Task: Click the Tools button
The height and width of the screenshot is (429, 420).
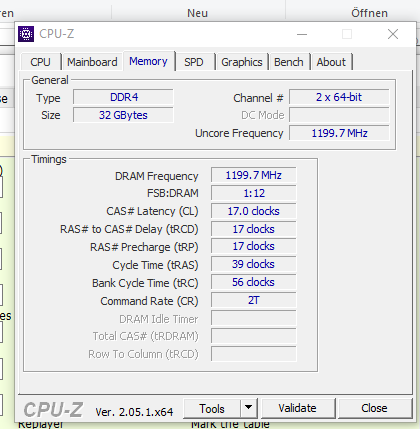Action: [212, 408]
